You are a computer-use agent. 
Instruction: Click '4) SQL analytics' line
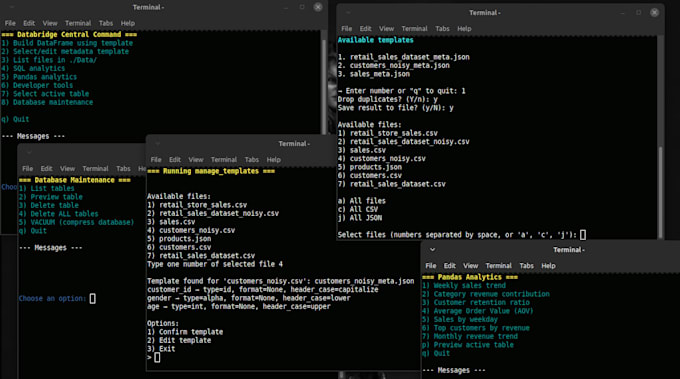(33, 68)
